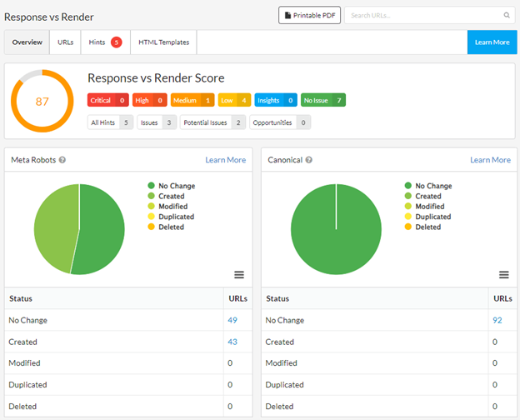Toggle Meta Robots Duplicated legend item
This screenshot has height=420, width=520.
pyautogui.click(x=171, y=217)
